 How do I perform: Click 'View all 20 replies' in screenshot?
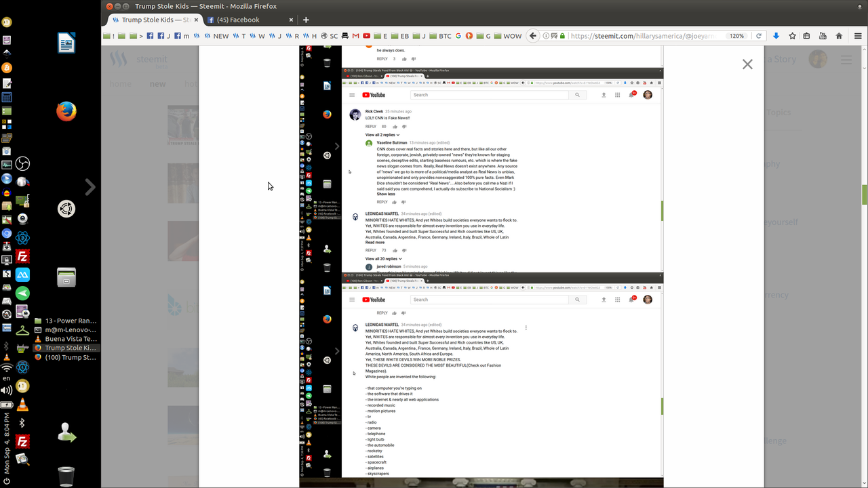pyautogui.click(x=383, y=258)
